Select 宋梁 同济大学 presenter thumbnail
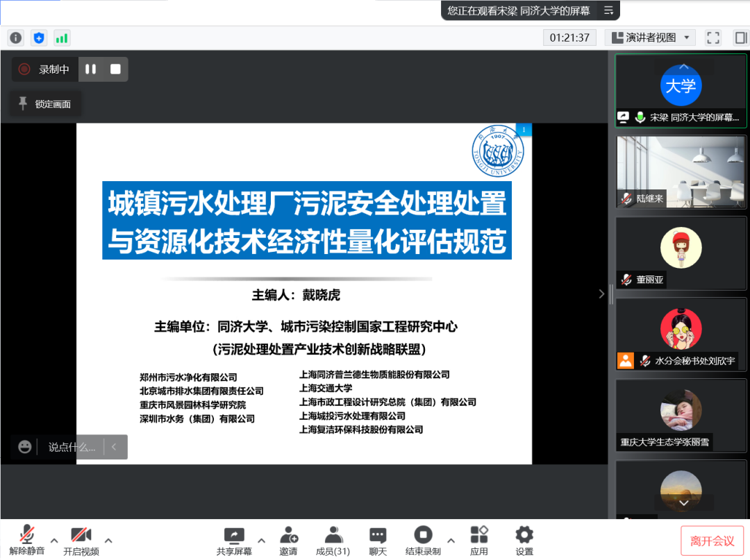Image resolution: width=750 pixels, height=560 pixels. coord(681,90)
